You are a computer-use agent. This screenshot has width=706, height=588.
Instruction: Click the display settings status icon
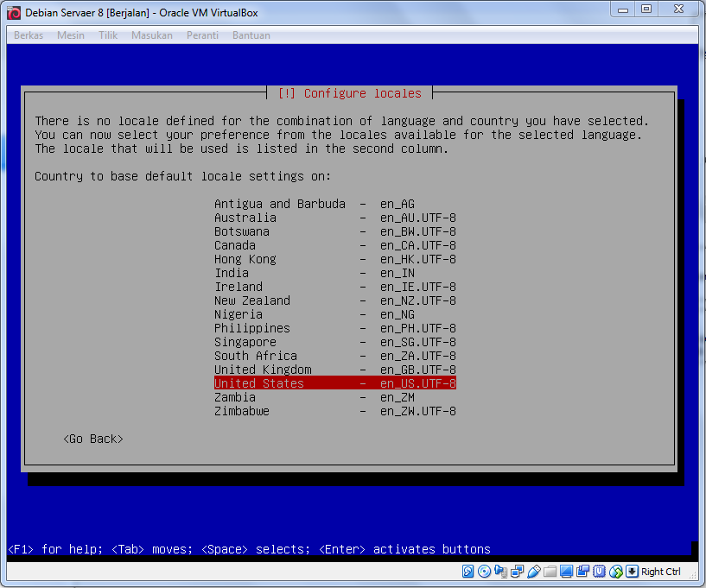pos(566,572)
